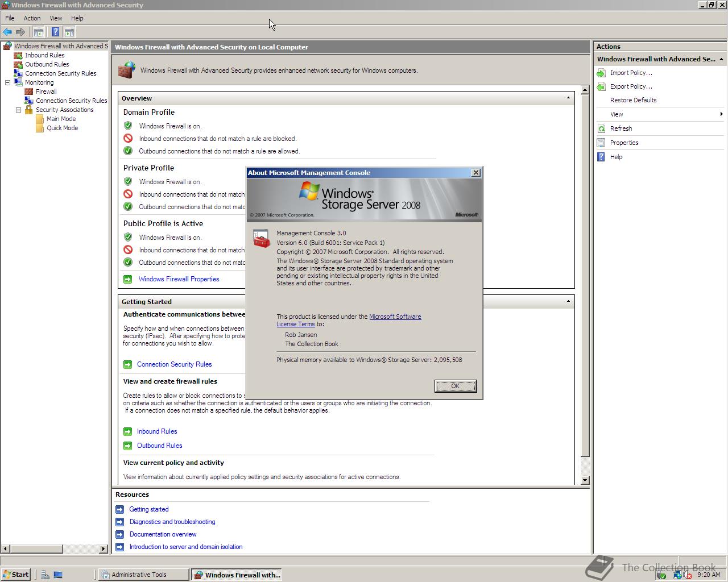Click the Monitoring node icon

point(18,82)
